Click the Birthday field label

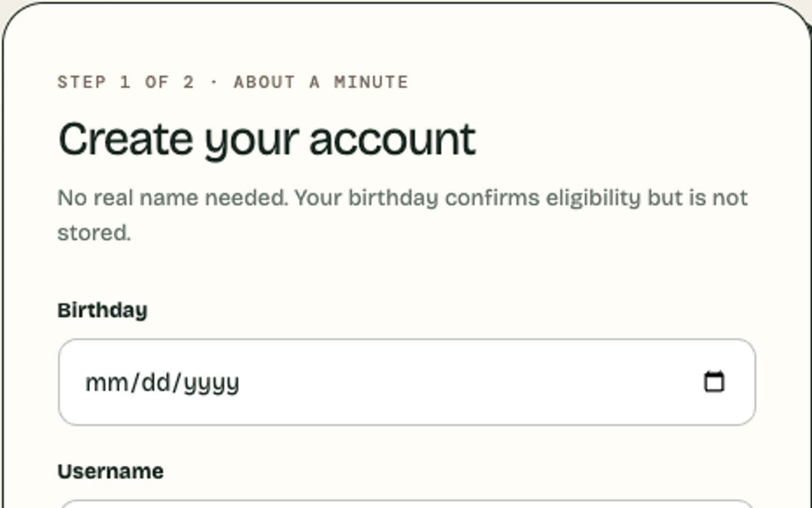click(102, 310)
